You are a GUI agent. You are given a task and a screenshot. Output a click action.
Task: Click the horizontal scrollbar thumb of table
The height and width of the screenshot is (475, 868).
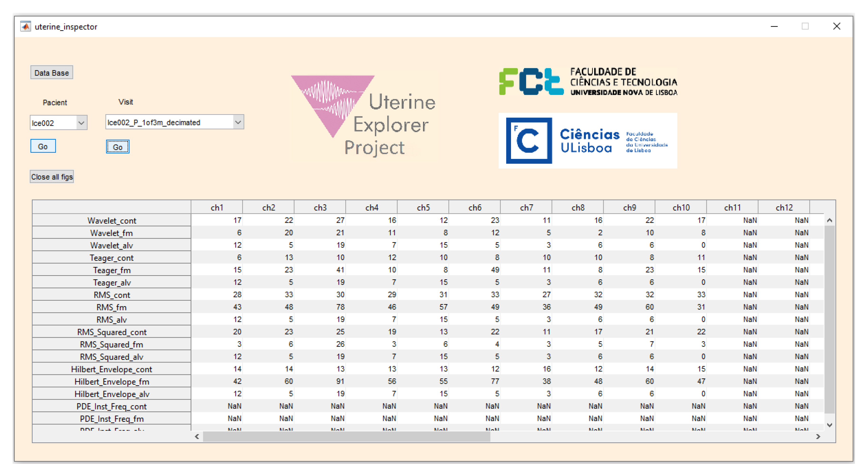click(x=346, y=436)
